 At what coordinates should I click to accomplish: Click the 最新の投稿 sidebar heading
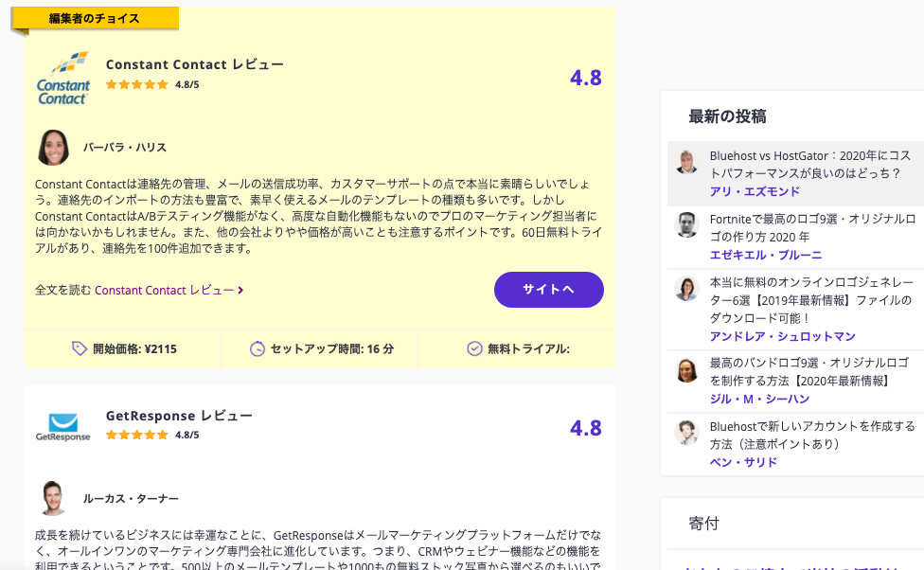tap(727, 116)
